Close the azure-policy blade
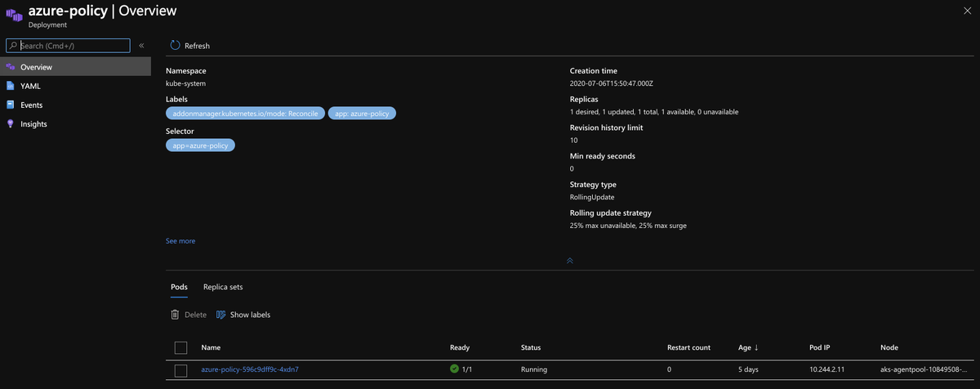This screenshot has height=389, width=980. tap(967, 10)
